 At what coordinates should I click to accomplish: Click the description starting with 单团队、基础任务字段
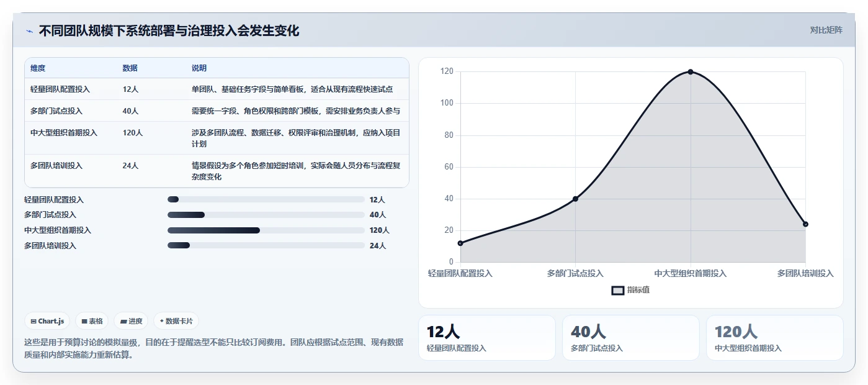tap(292, 89)
